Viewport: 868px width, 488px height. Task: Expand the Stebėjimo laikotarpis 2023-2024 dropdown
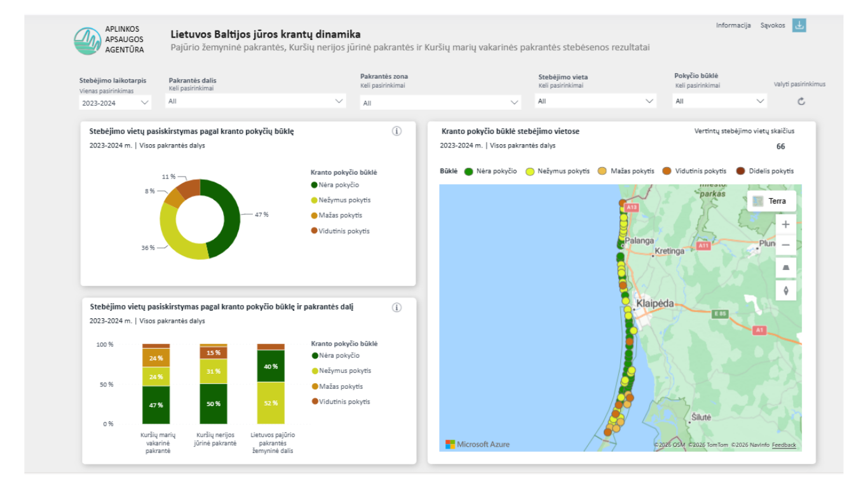coord(116,102)
